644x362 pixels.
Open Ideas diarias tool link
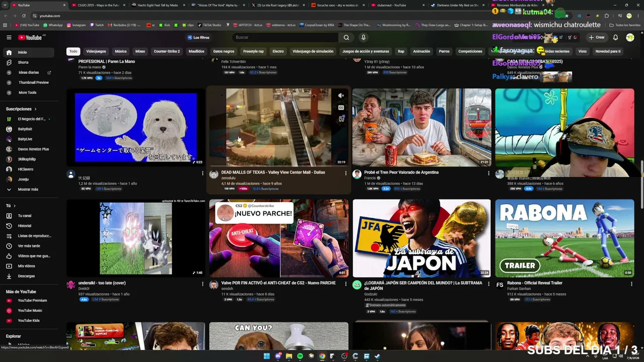tap(28, 72)
